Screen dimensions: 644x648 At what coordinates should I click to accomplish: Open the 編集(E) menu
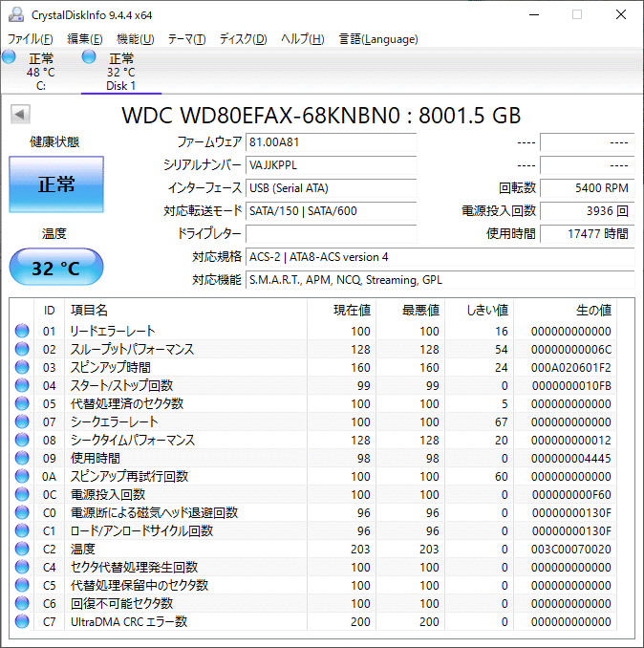coord(85,39)
